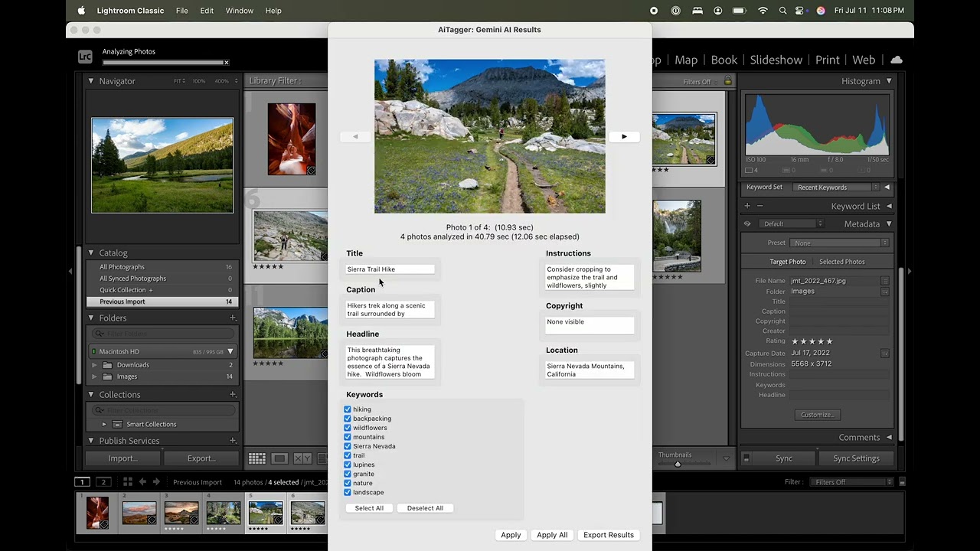
Task: Cancel the Analyzing Photos progress task
Action: click(x=226, y=63)
